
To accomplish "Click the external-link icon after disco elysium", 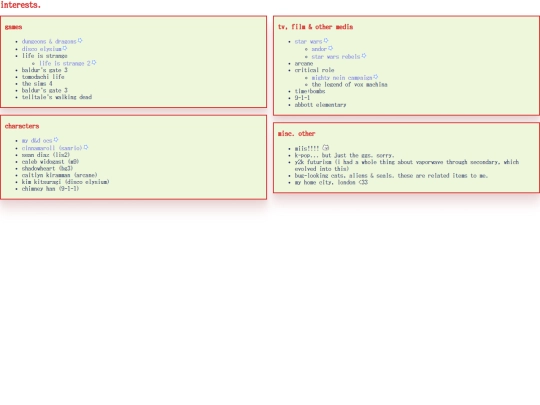I will pos(65,48).
